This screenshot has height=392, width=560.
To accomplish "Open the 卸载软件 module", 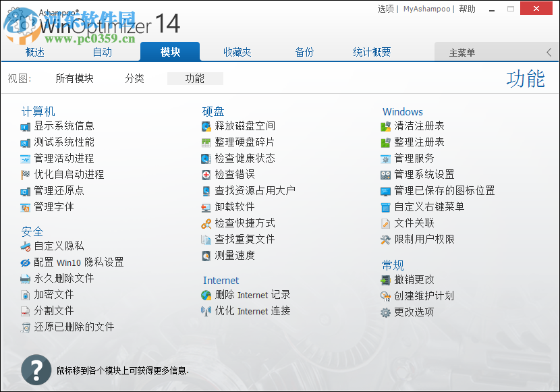I will [x=235, y=206].
